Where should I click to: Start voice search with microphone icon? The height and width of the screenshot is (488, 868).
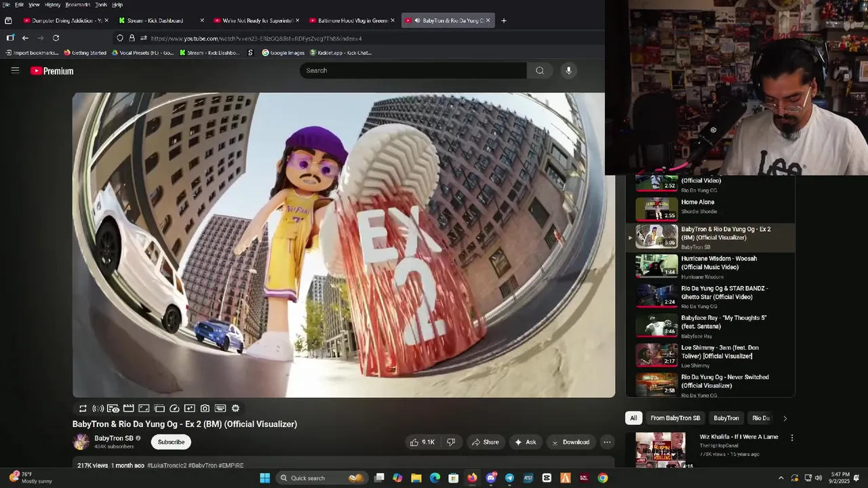pos(568,70)
